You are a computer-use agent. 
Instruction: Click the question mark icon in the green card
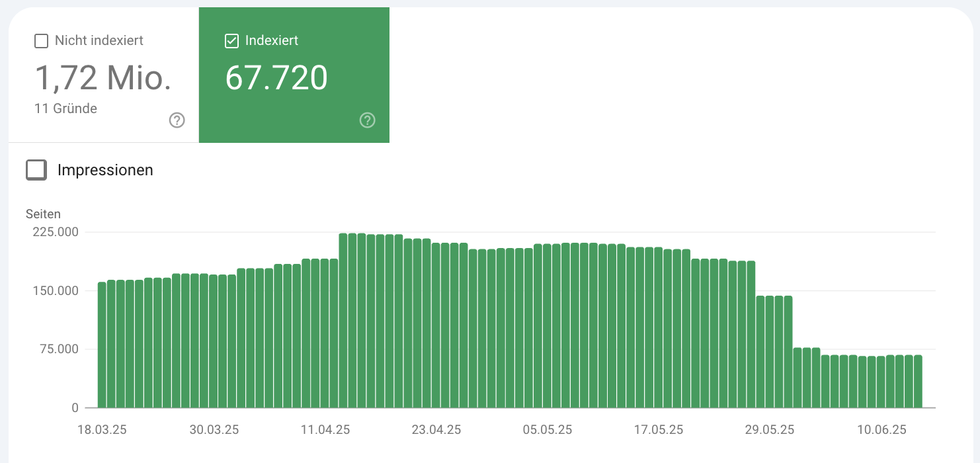pyautogui.click(x=367, y=120)
